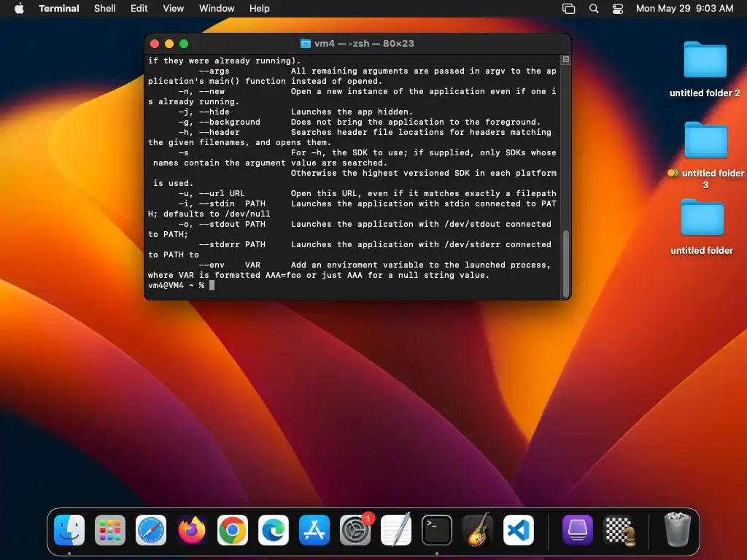The image size is (747, 560).
Task: Open the View menu
Action: (174, 9)
